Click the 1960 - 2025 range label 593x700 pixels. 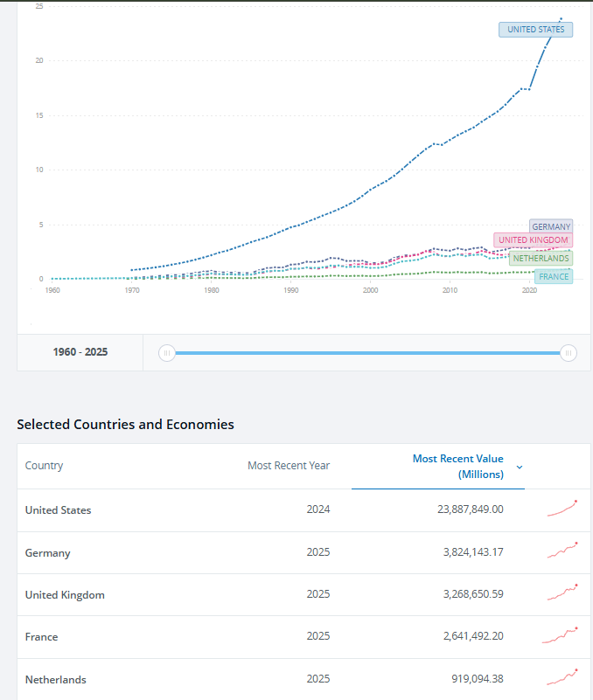click(x=80, y=352)
